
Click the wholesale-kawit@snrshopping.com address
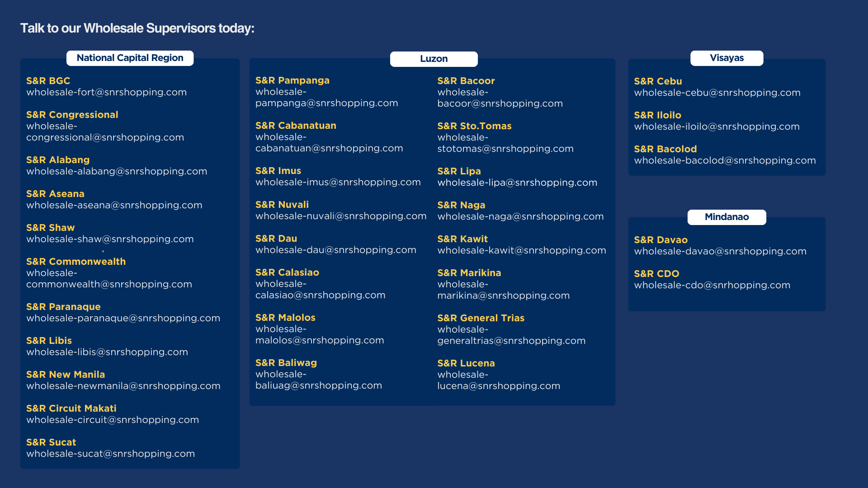coord(522,250)
